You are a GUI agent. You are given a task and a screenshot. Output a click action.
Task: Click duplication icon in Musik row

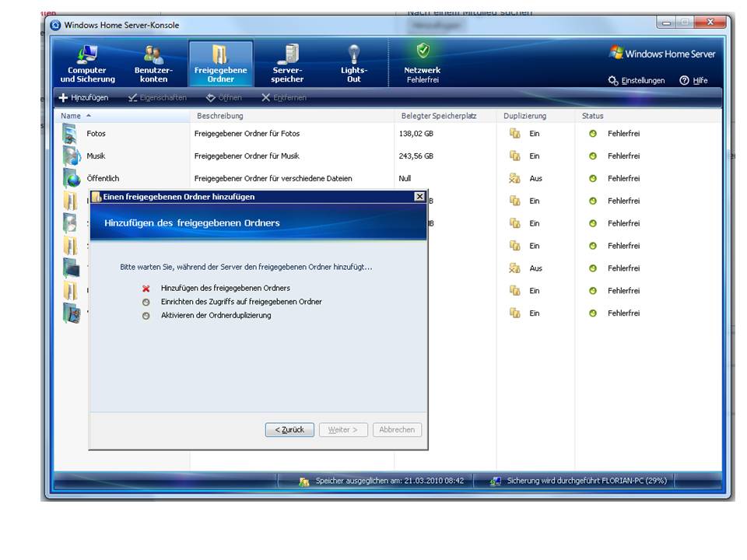pos(514,156)
